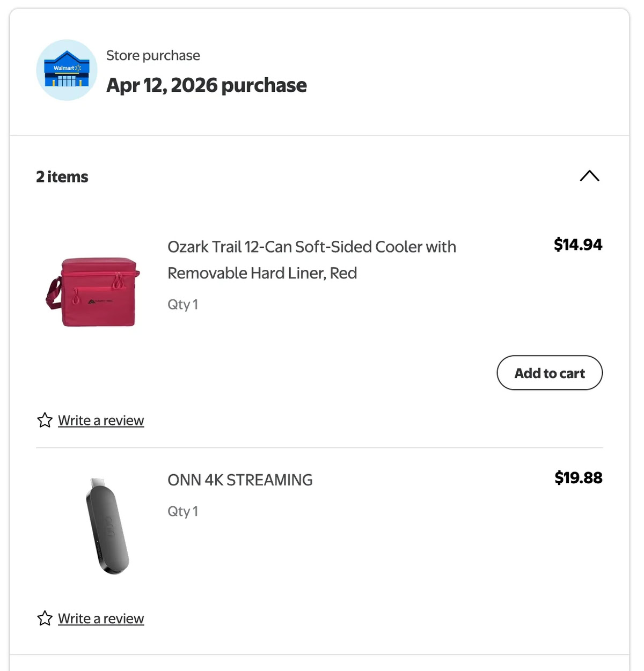This screenshot has width=644, height=671.
Task: Click the Walmart store icon
Action: point(67,69)
